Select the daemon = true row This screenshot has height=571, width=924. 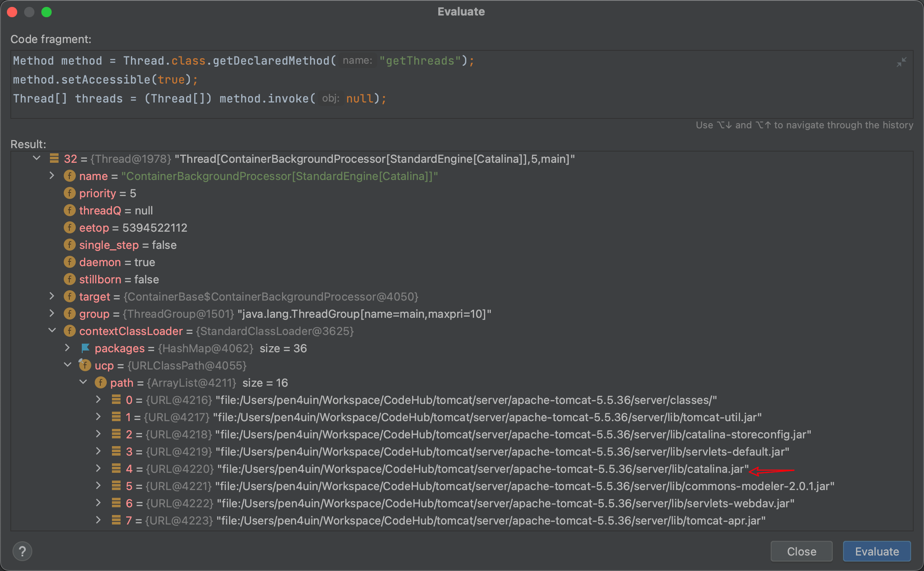tap(462, 262)
